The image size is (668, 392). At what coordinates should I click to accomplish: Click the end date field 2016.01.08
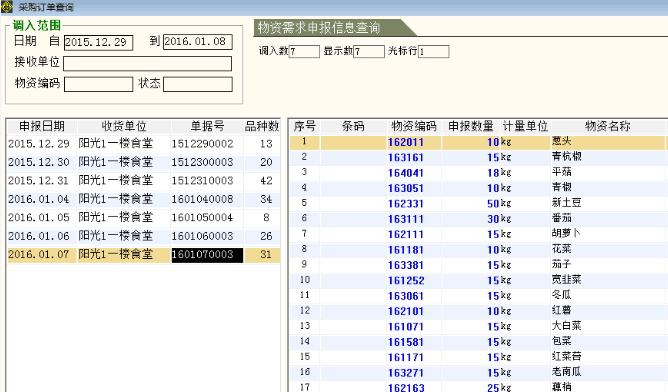[198, 42]
